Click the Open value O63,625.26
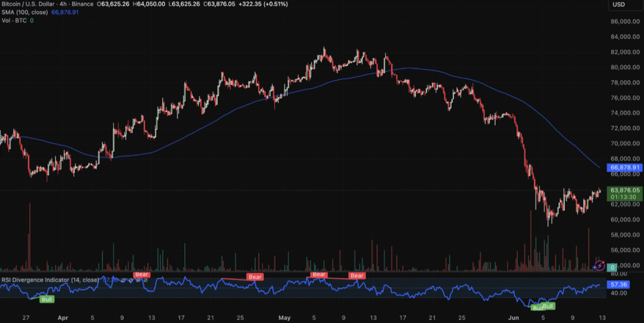 coord(113,4)
